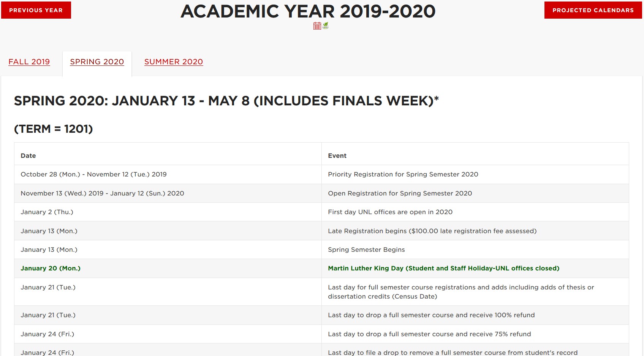The height and width of the screenshot is (356, 644).
Task: Click the Term = 1201 subheading
Action: point(54,129)
